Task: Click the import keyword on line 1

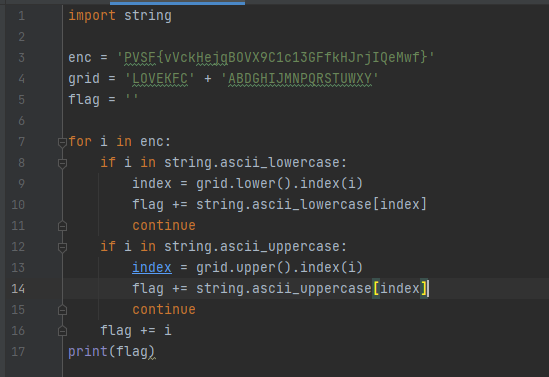Action: tap(92, 16)
